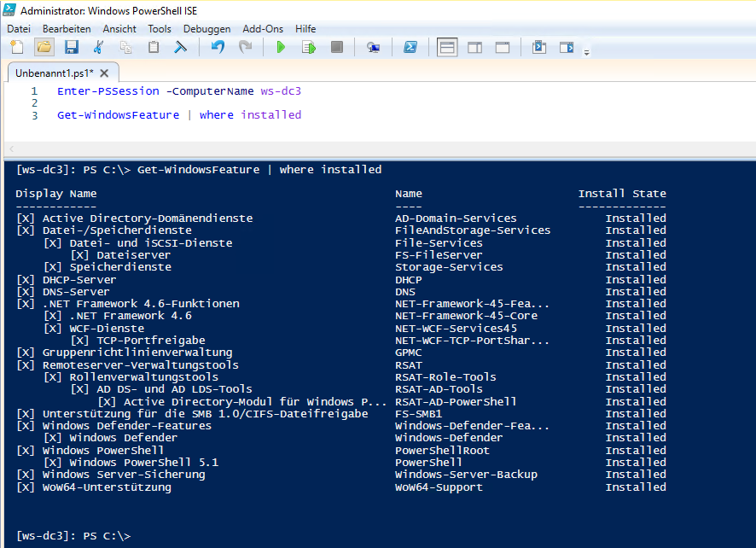This screenshot has width=756, height=548.
Task: Copy selection using the copy icon
Action: point(125,47)
